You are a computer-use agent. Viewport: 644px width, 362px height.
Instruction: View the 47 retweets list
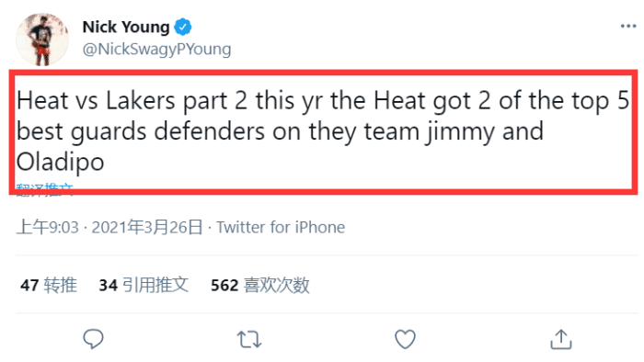tap(49, 285)
